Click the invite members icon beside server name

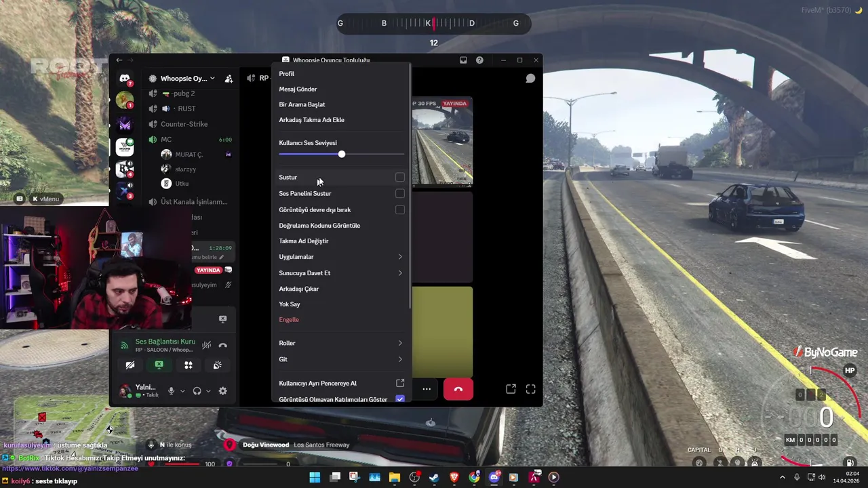[229, 79]
